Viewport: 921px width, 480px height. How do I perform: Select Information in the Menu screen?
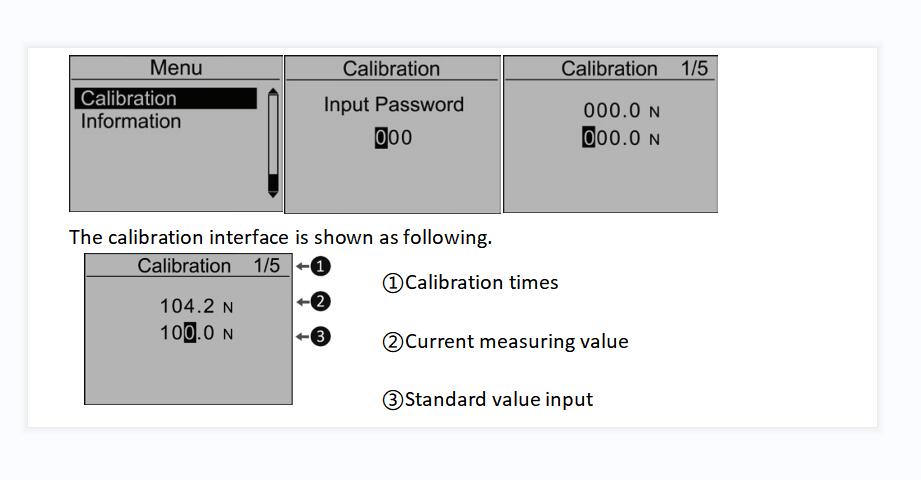point(131,121)
